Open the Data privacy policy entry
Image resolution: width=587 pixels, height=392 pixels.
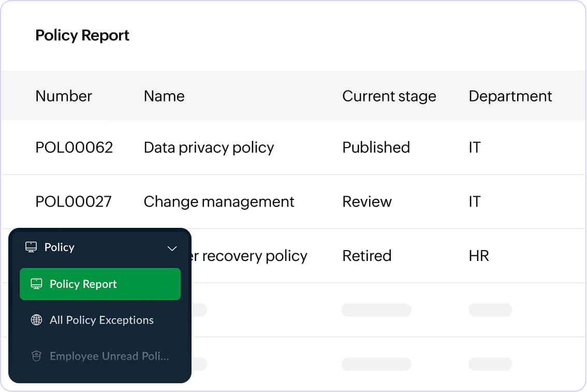coord(209,148)
